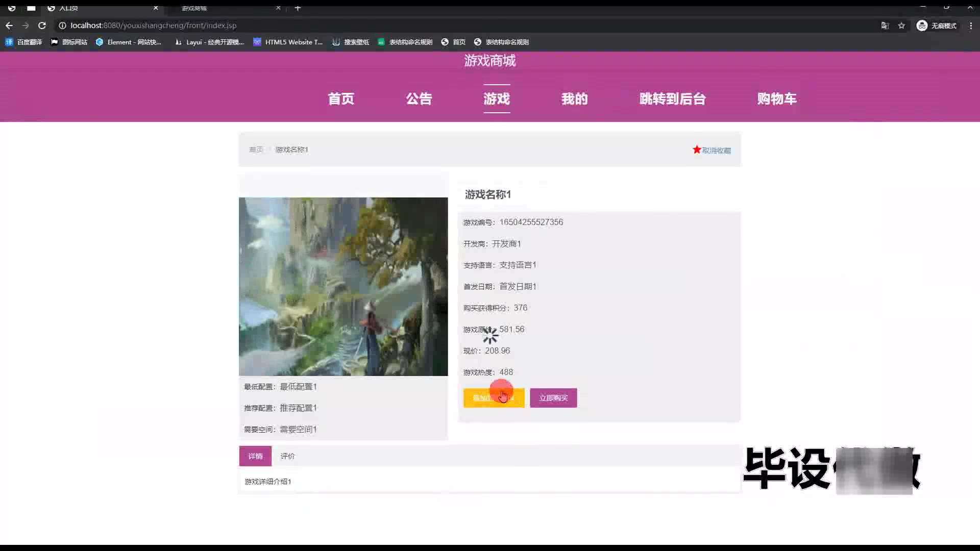Switch to 评价 tab

coord(287,456)
